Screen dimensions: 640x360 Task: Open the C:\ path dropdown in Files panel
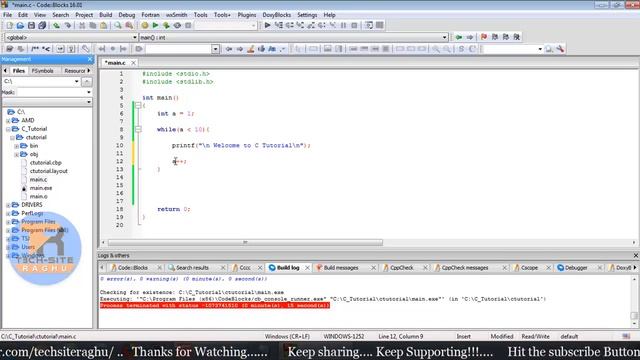tap(76, 82)
